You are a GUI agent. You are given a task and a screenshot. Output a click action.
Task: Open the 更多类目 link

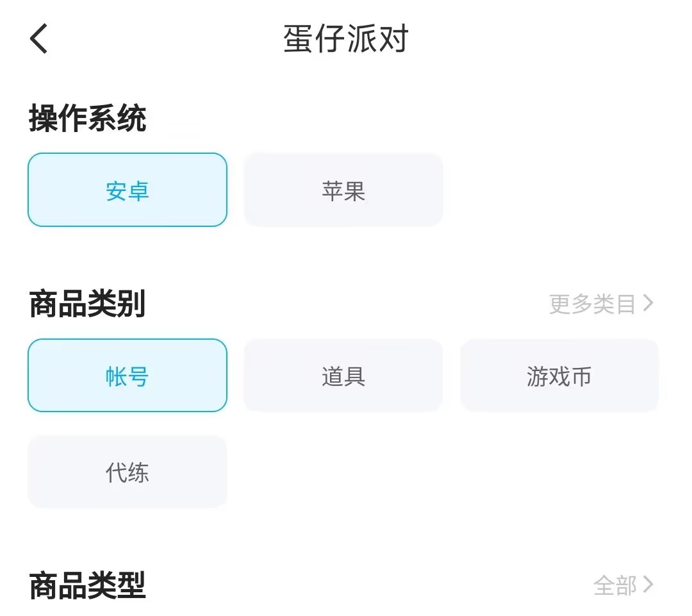point(593,304)
